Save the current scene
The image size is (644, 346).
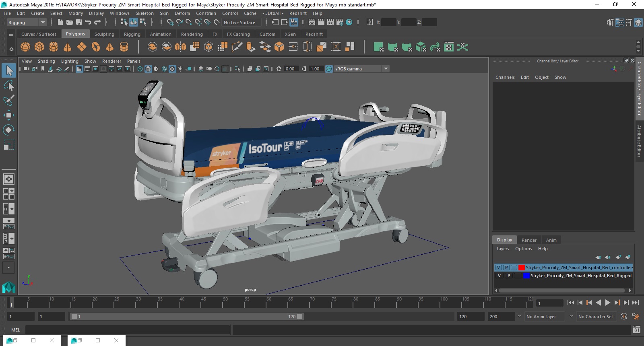79,23
